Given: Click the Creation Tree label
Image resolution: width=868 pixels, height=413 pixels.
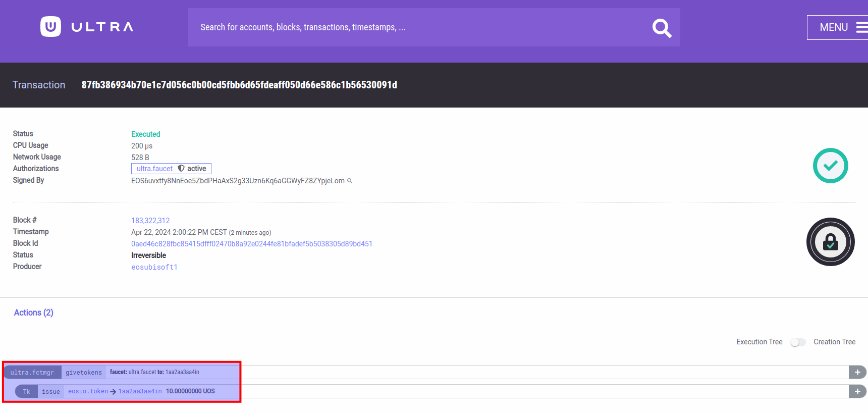Looking at the screenshot, I should pos(834,342).
